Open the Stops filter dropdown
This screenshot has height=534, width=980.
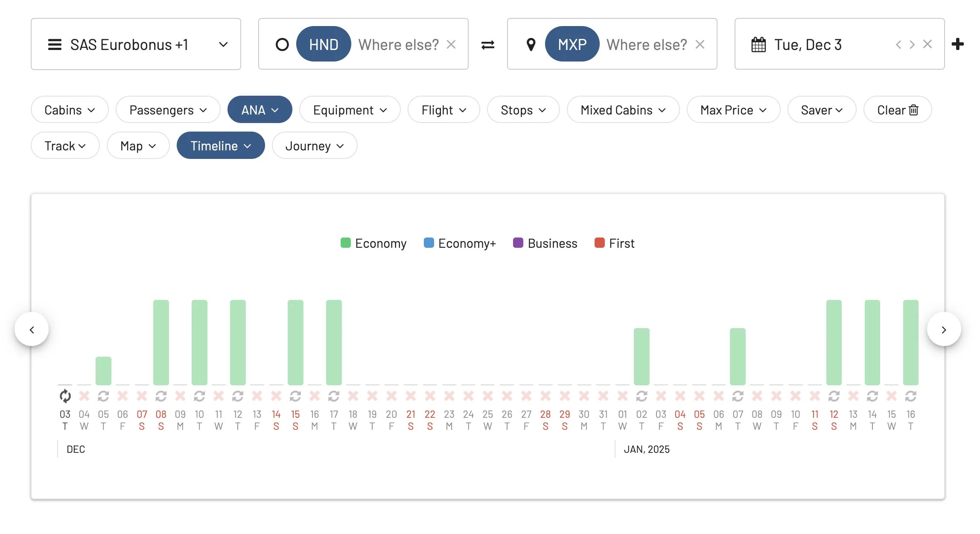point(523,110)
